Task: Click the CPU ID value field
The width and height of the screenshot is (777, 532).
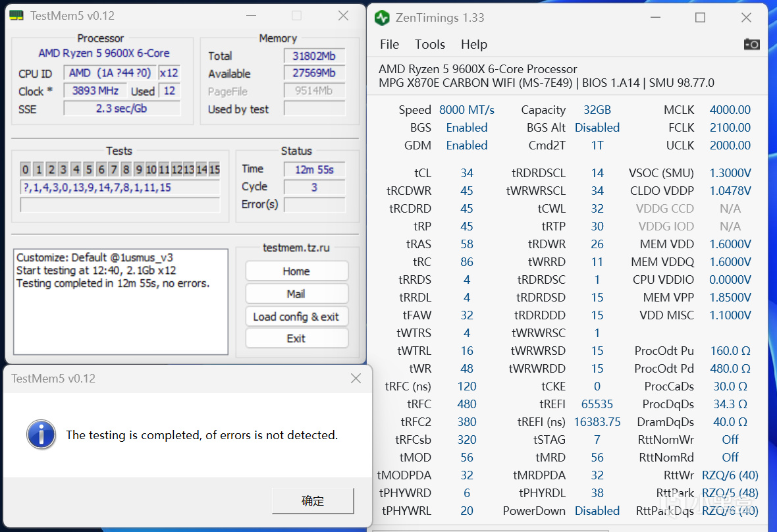Action: coord(110,73)
